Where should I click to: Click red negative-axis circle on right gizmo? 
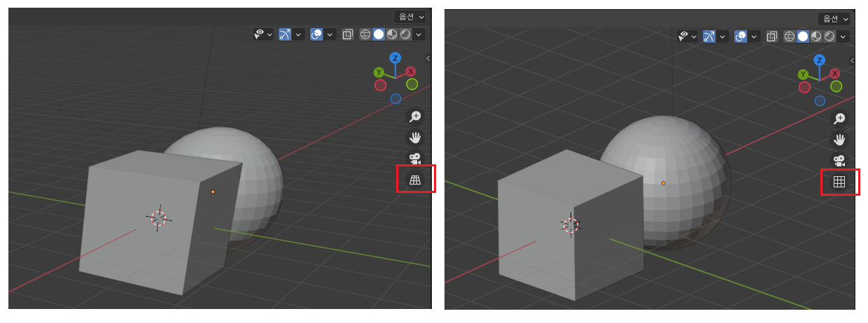tap(804, 87)
